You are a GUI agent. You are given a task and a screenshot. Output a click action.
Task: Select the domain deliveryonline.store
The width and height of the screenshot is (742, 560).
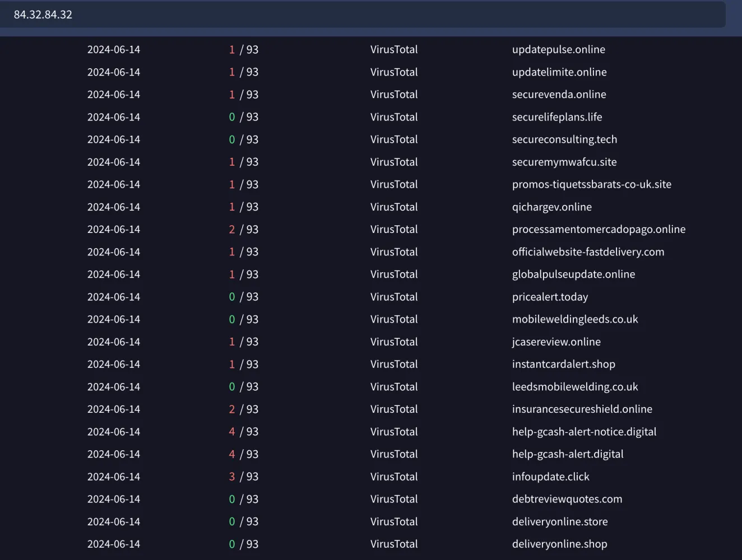click(x=560, y=521)
